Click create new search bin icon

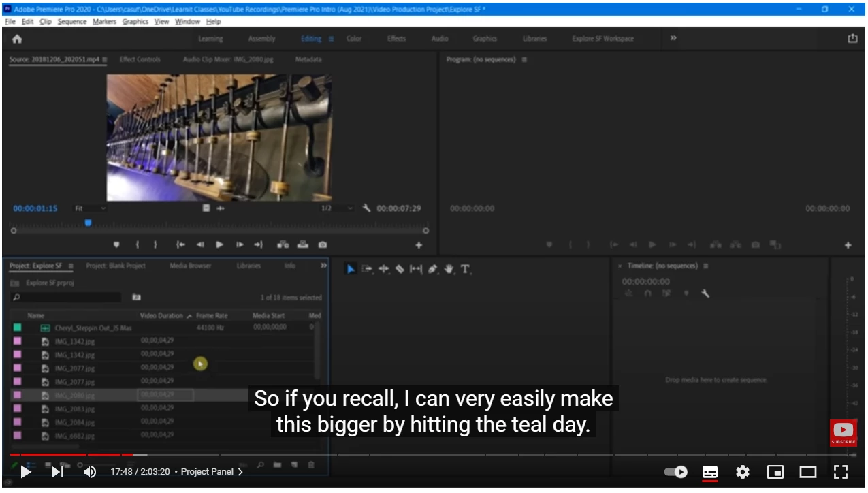(136, 297)
